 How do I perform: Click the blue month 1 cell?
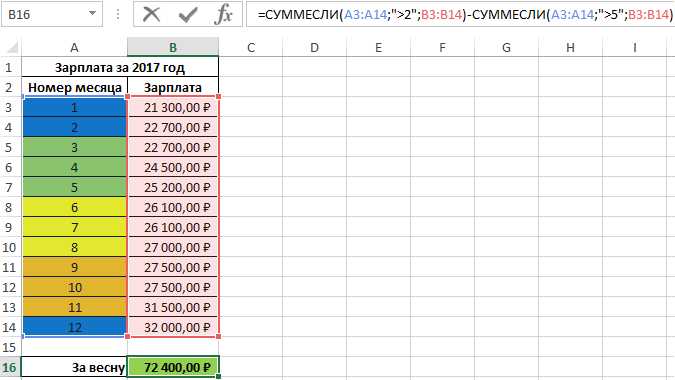pyautogui.click(x=74, y=107)
